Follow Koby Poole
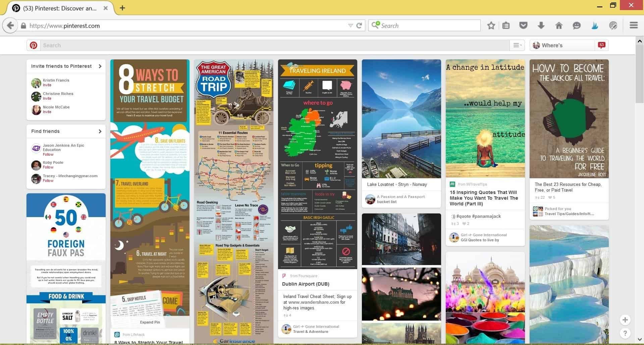Viewport: 644px width, 345px height. click(x=48, y=167)
